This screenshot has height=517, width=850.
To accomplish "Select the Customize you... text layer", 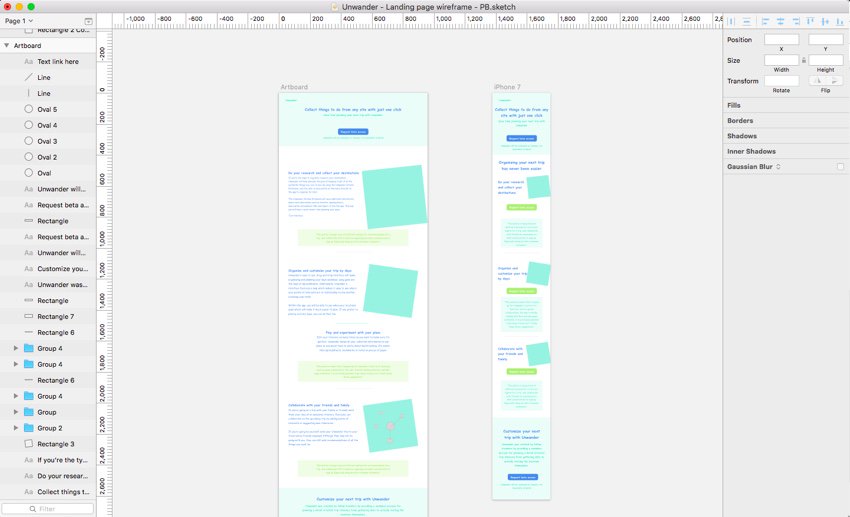I will point(48,268).
